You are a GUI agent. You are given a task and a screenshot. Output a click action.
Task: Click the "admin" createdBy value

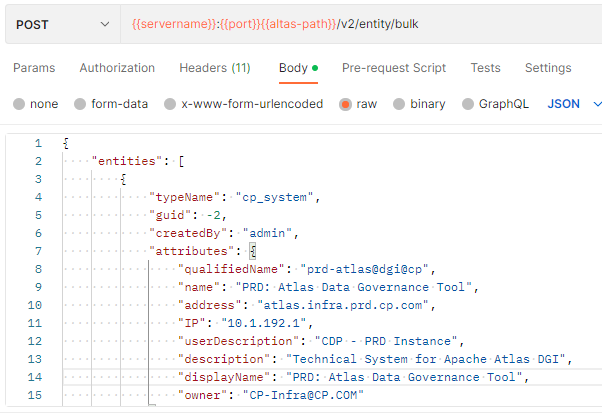pyautogui.click(x=267, y=233)
